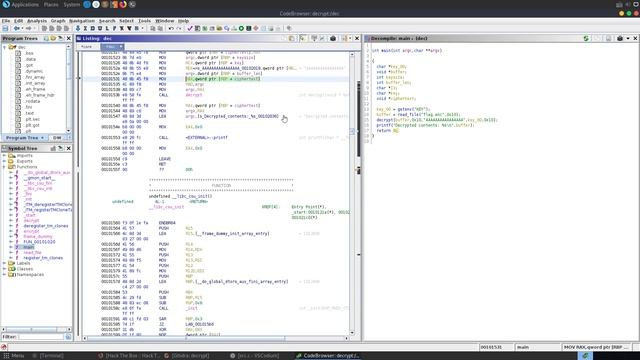Click the Program Trees vertical scrollbar

(68, 88)
